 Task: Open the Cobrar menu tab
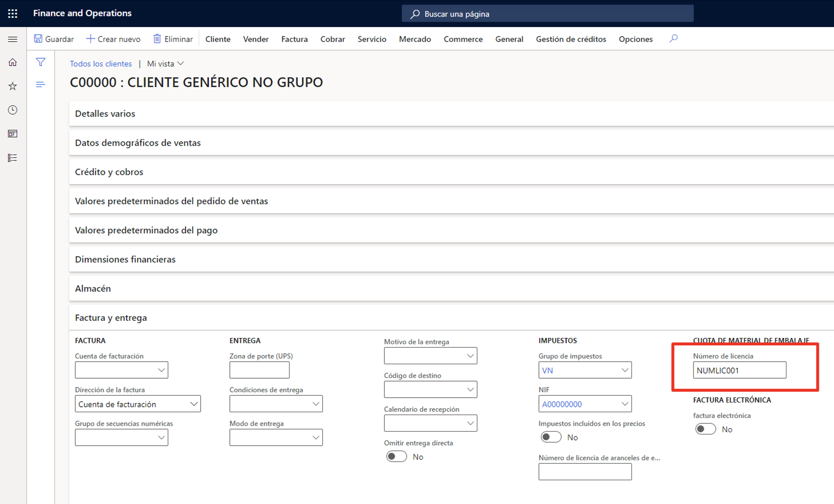click(333, 39)
